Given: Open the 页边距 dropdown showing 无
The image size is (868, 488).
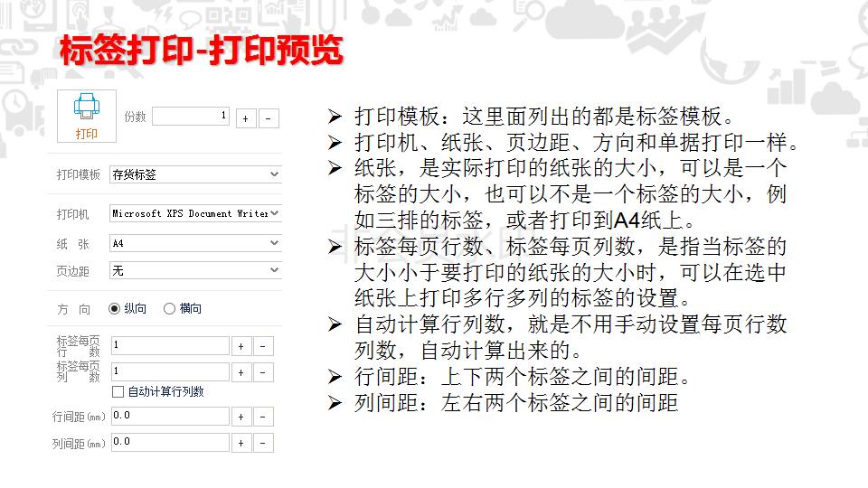Looking at the screenshot, I should click(195, 270).
